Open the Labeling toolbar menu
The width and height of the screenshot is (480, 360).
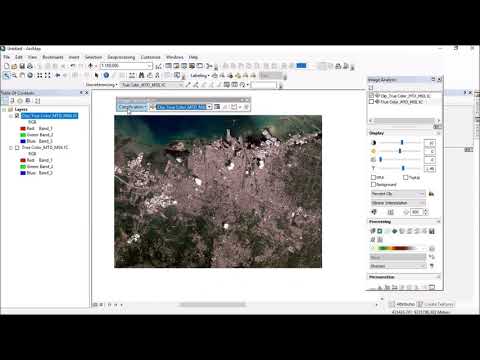[200, 76]
